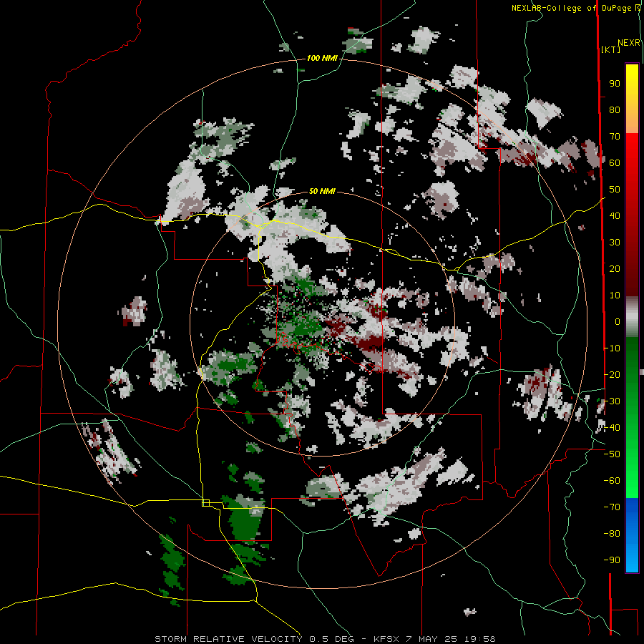Image resolution: width=644 pixels, height=644 pixels.
Task: Click the 60 value on the velocity scale
Action: click(x=615, y=163)
